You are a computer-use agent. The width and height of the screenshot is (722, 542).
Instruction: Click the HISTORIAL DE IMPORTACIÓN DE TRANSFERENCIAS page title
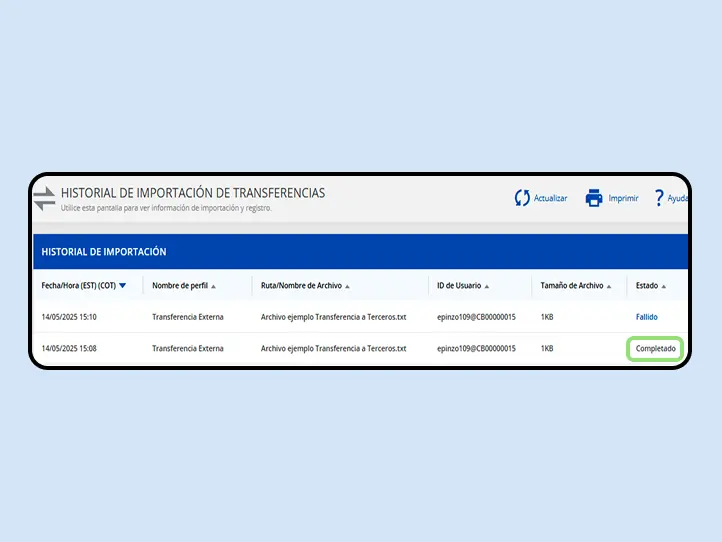click(193, 192)
